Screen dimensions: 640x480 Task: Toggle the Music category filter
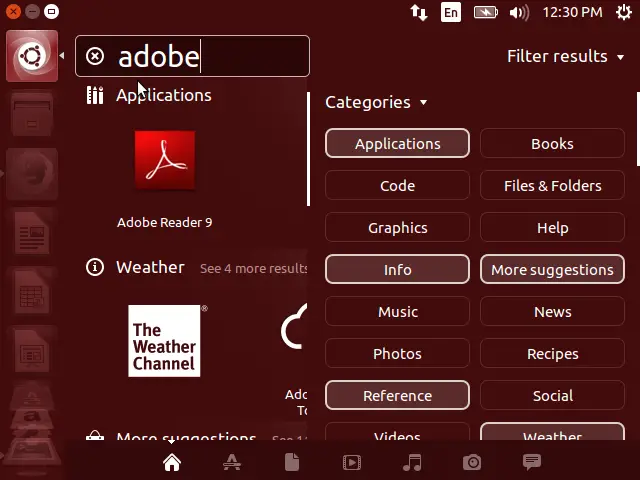click(x=398, y=311)
